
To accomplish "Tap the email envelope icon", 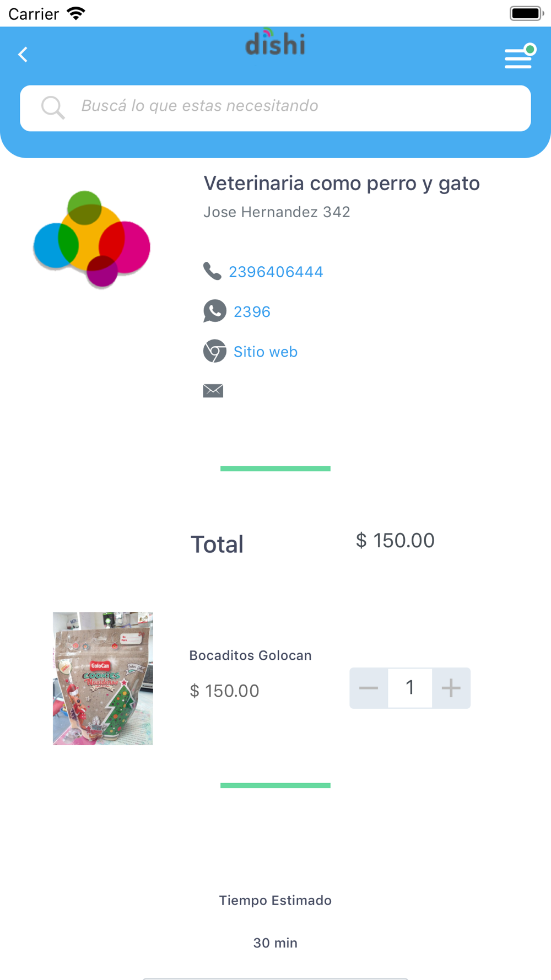I will click(x=213, y=391).
